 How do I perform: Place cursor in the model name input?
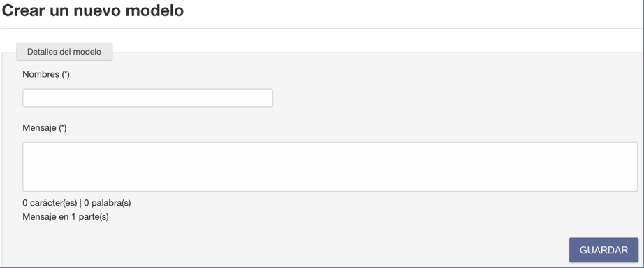[148, 98]
